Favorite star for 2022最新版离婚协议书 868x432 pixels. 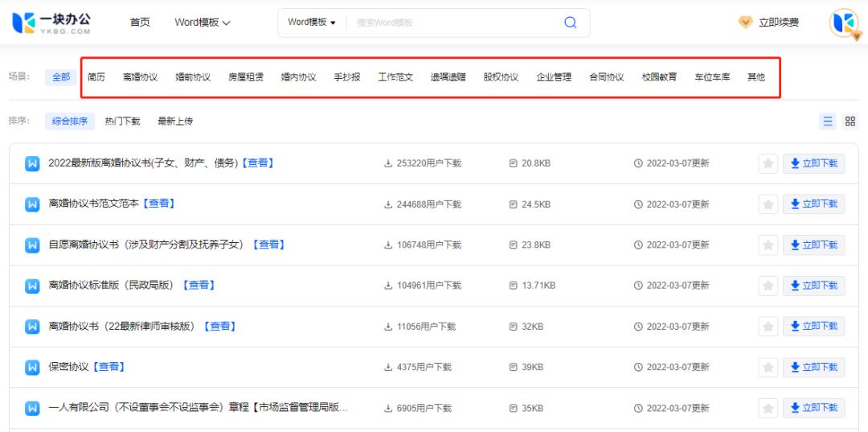(x=768, y=163)
